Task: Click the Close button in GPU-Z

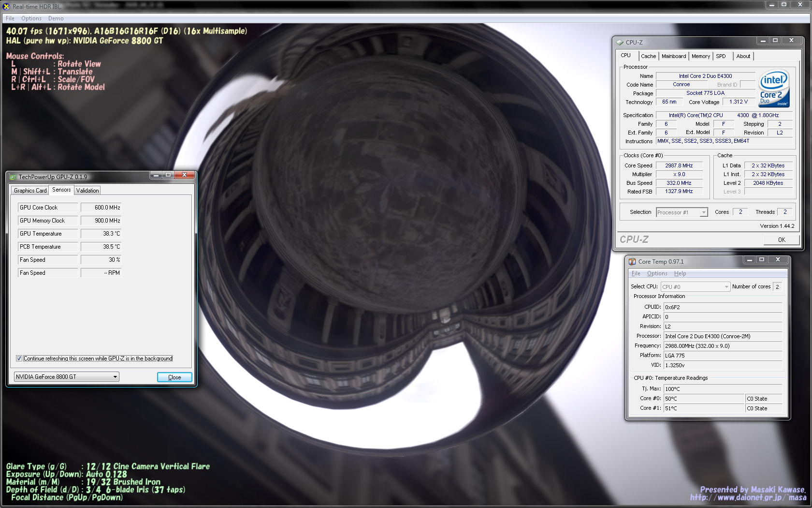Action: (x=174, y=377)
